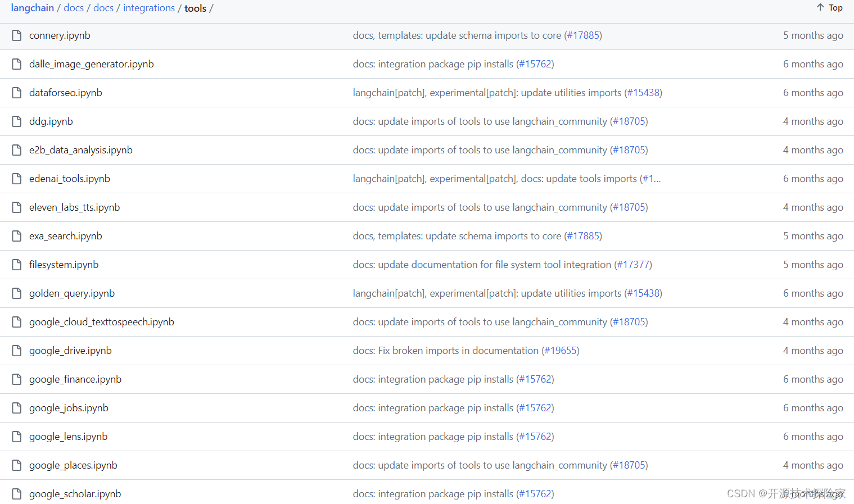The width and height of the screenshot is (854, 504).
Task: Open e2b_data_analysis.ipynb notebook
Action: (x=80, y=150)
